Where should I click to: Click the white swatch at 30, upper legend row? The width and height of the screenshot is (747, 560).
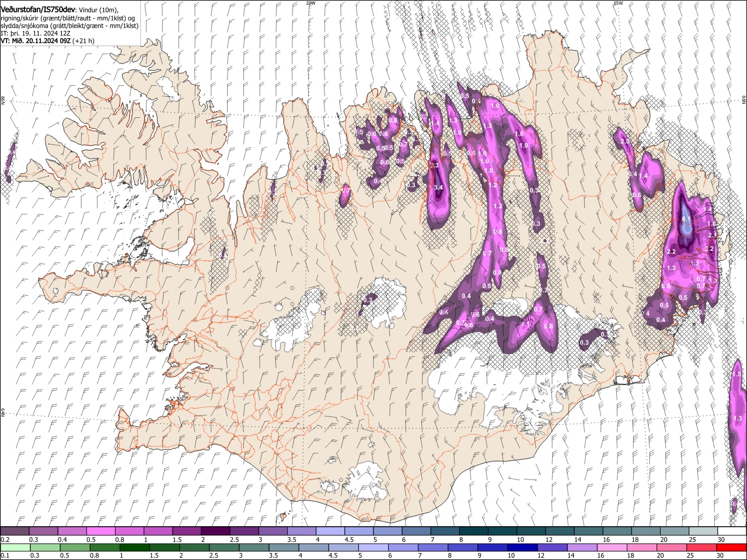[x=732, y=531]
